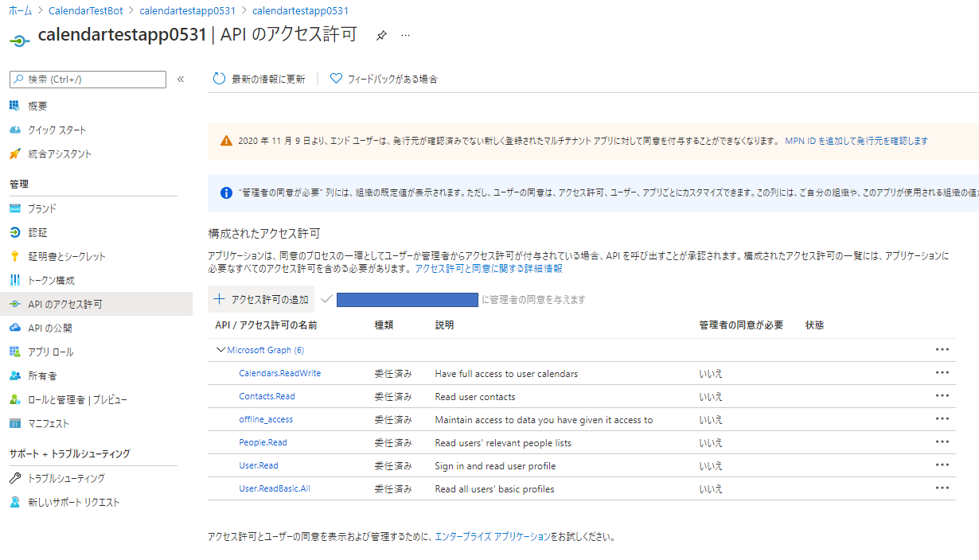Viewport: 979px width, 560px height.
Task: Click the 管理者の同意を与えます grant consent button
Action: [x=453, y=299]
